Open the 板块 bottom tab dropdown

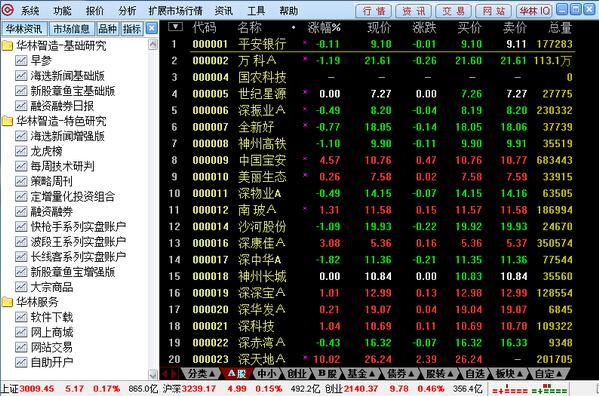(x=509, y=373)
